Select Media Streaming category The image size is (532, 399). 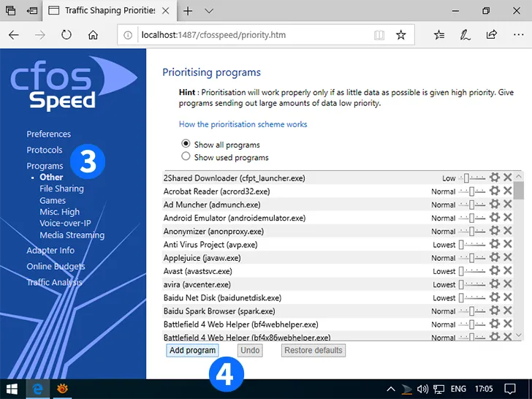point(72,235)
